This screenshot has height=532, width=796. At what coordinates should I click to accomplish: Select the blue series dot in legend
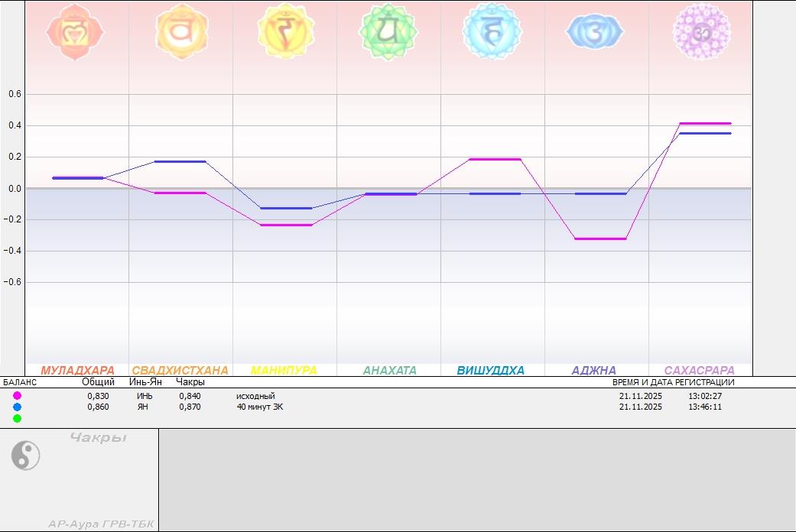tap(17, 407)
